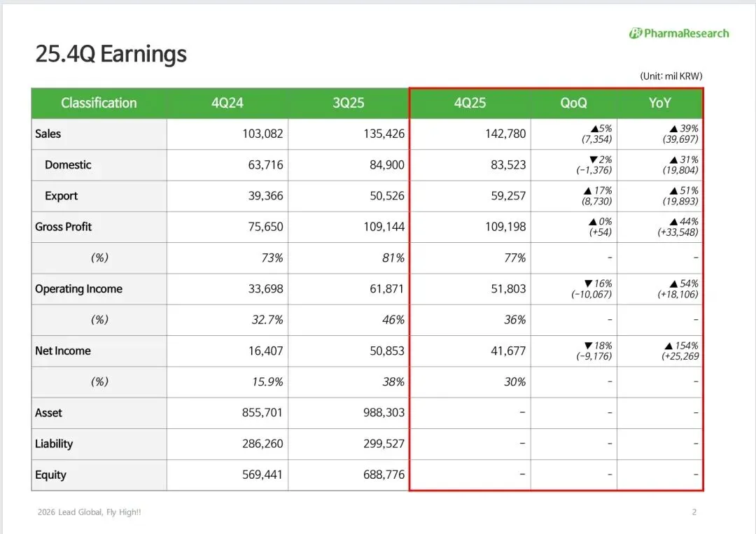The height and width of the screenshot is (534, 756).
Task: Click the YoY column header
Action: (x=659, y=104)
